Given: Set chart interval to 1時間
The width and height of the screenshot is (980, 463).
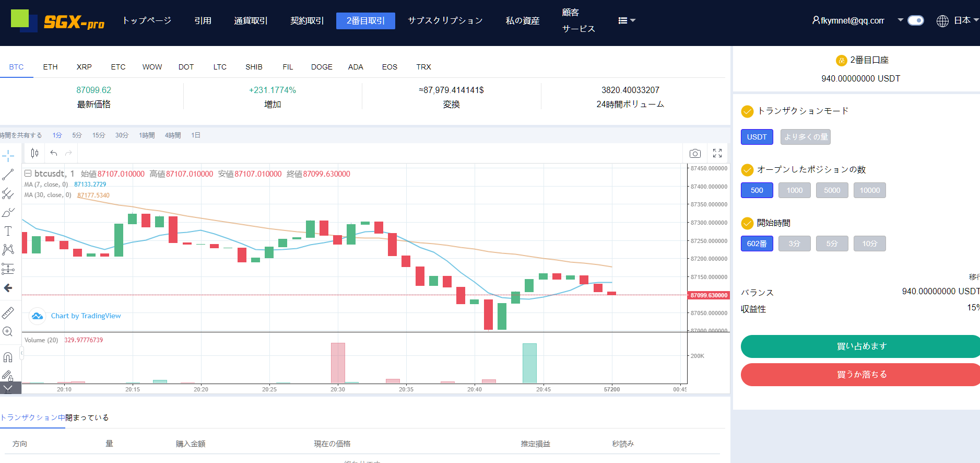Looking at the screenshot, I should pos(147,135).
